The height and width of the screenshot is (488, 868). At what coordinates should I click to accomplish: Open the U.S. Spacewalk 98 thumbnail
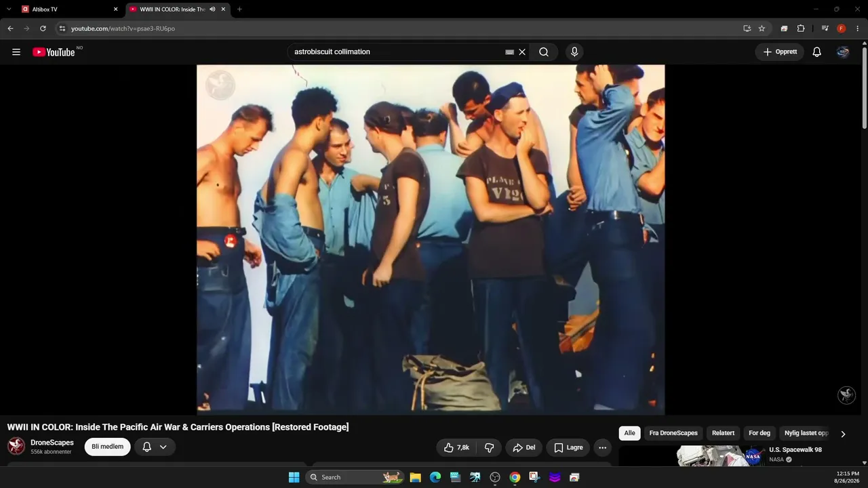point(721,456)
